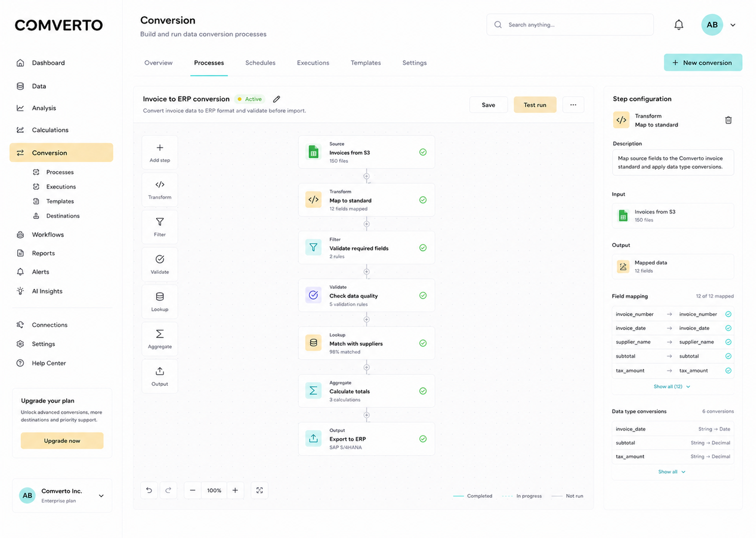Click Upgrade now button
The image size is (756, 538).
pyautogui.click(x=62, y=441)
